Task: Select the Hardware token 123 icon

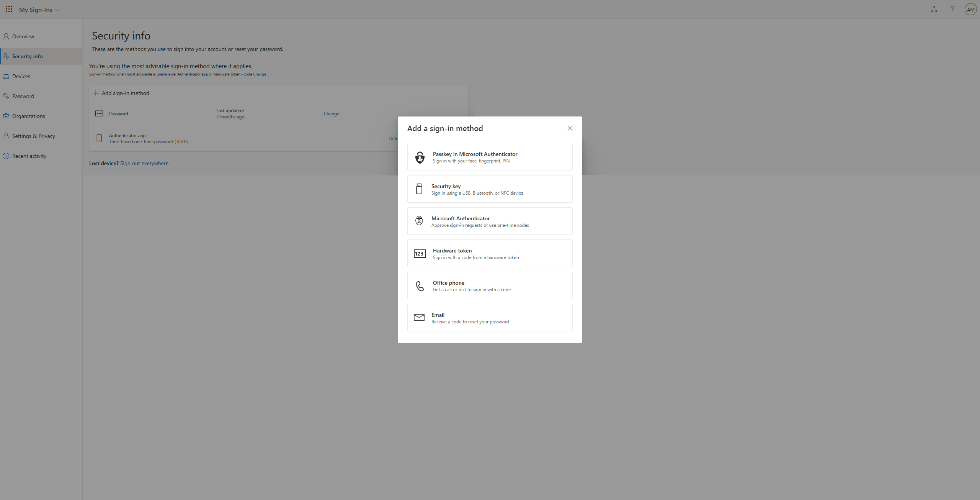Action: 420,254
